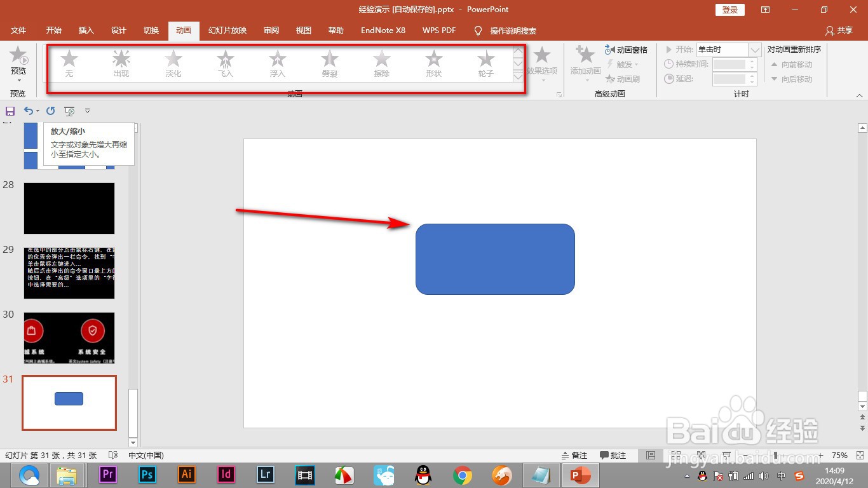Click the lightbulb 操作说明搜索 icon

coord(478,30)
